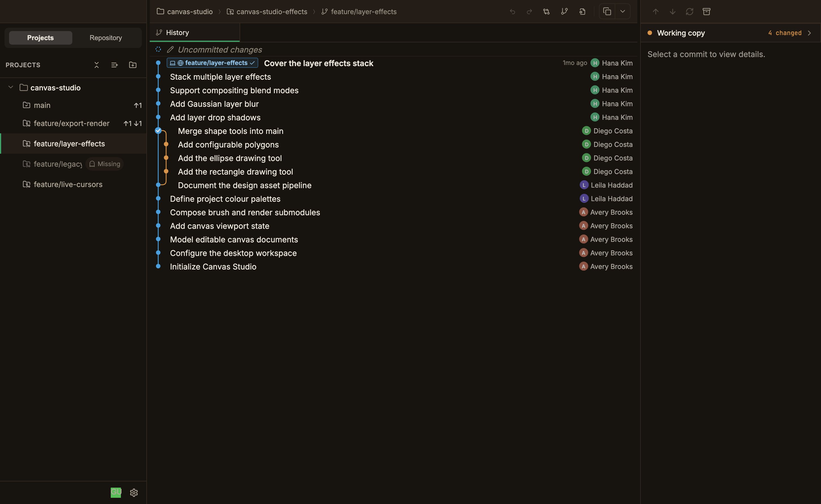The width and height of the screenshot is (821, 504).
Task: Select feature/layer-effects in the sidebar
Action: pyautogui.click(x=73, y=144)
